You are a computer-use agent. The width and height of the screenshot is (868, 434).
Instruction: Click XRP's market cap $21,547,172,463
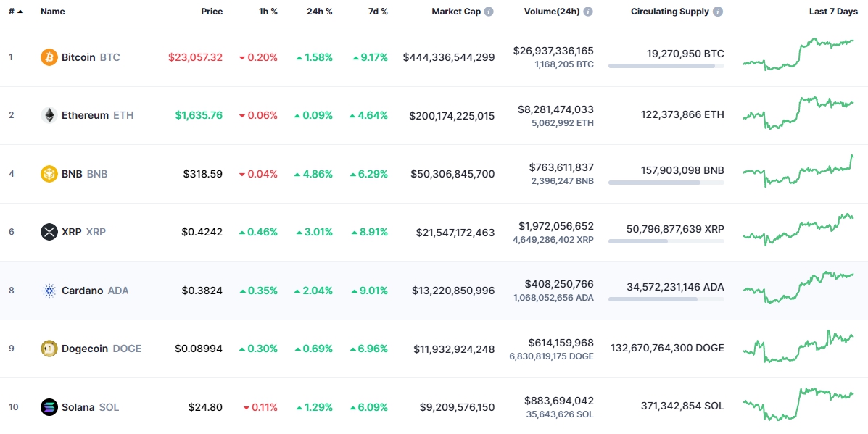pyautogui.click(x=455, y=232)
